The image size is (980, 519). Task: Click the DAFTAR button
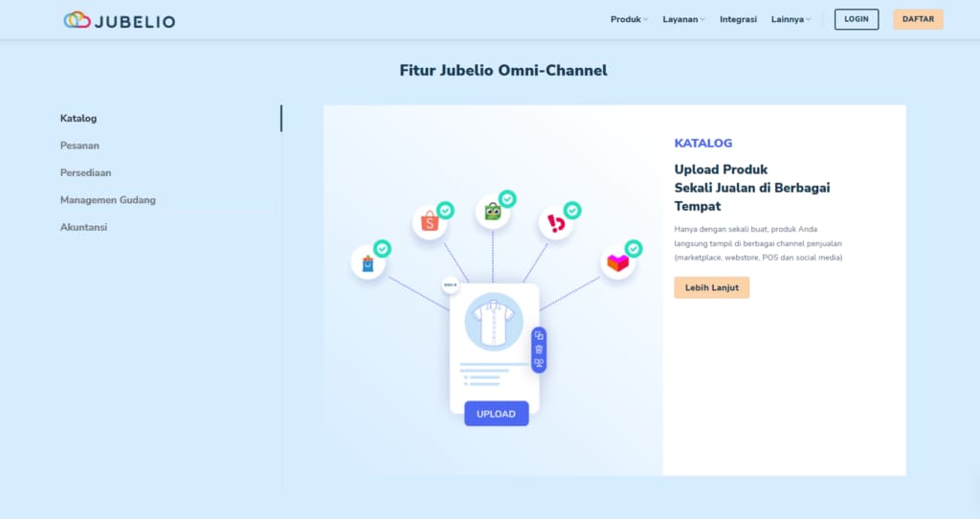click(x=918, y=19)
